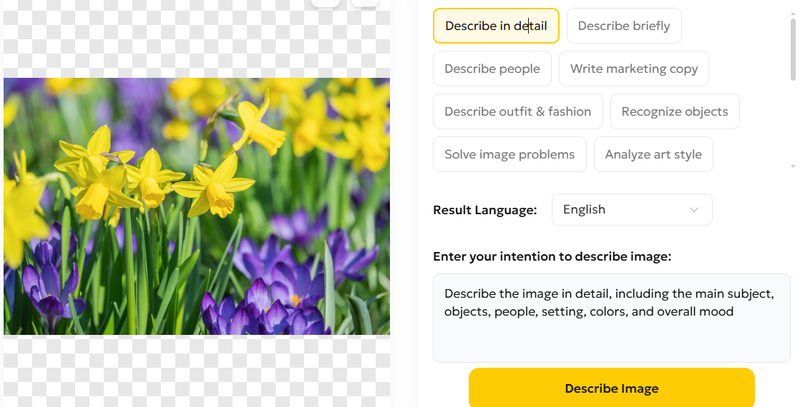
Task: Click the checkerboard area below the photo
Action: coord(197,370)
